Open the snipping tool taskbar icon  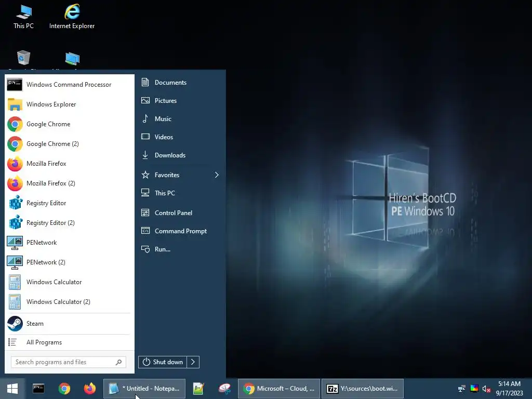[x=224, y=389]
